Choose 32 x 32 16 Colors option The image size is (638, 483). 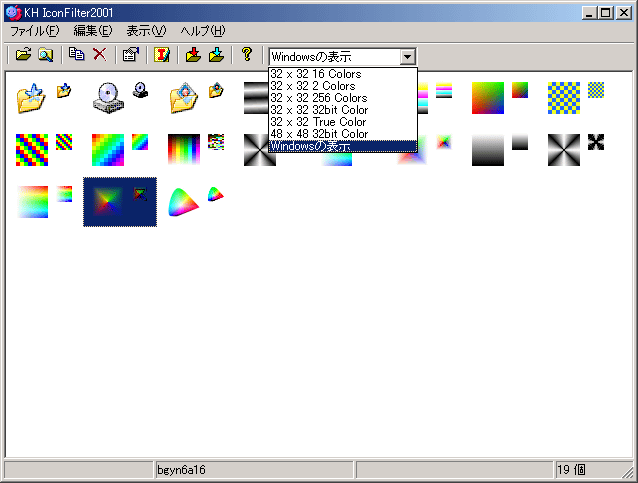tap(343, 74)
